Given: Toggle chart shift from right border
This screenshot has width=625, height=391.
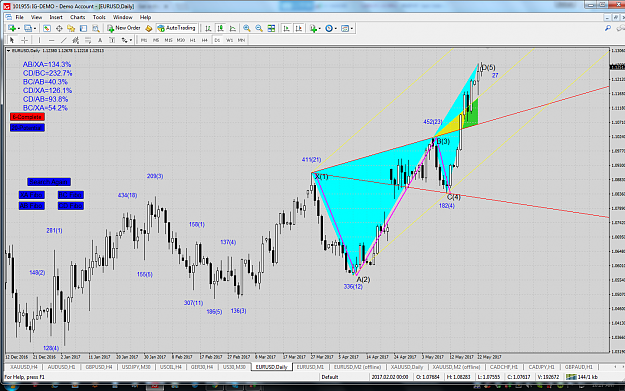Looking at the screenshot, I should pyautogui.click(x=298, y=28).
